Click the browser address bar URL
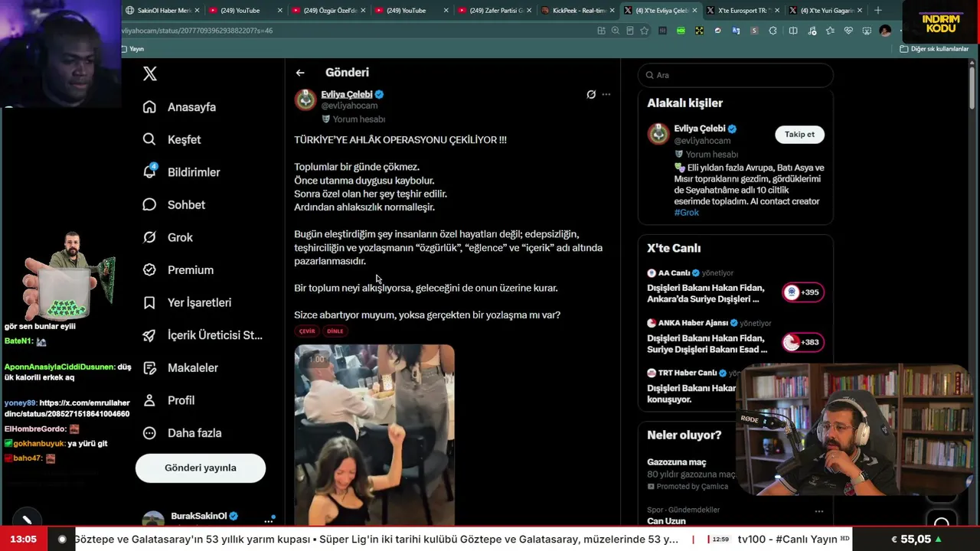The height and width of the screenshot is (551, 980). [197, 31]
